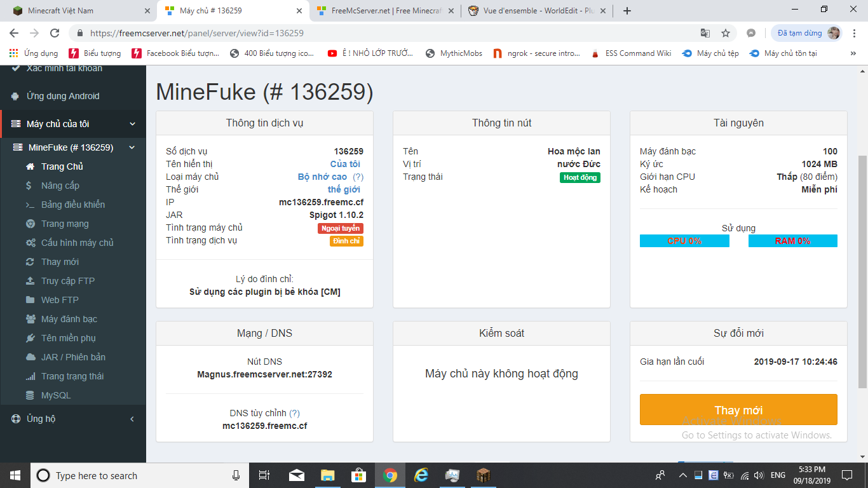Switch to the FreeMcServer.net tab

[x=386, y=11]
